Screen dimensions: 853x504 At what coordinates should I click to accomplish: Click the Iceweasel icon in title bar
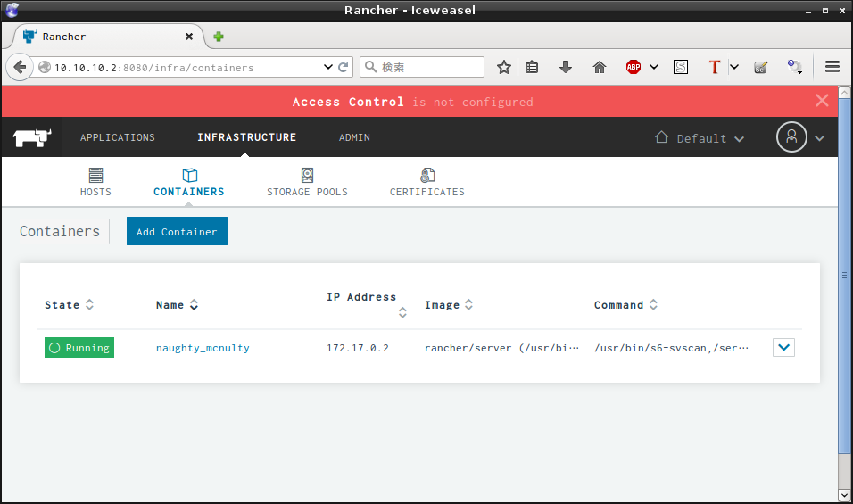pyautogui.click(x=12, y=10)
